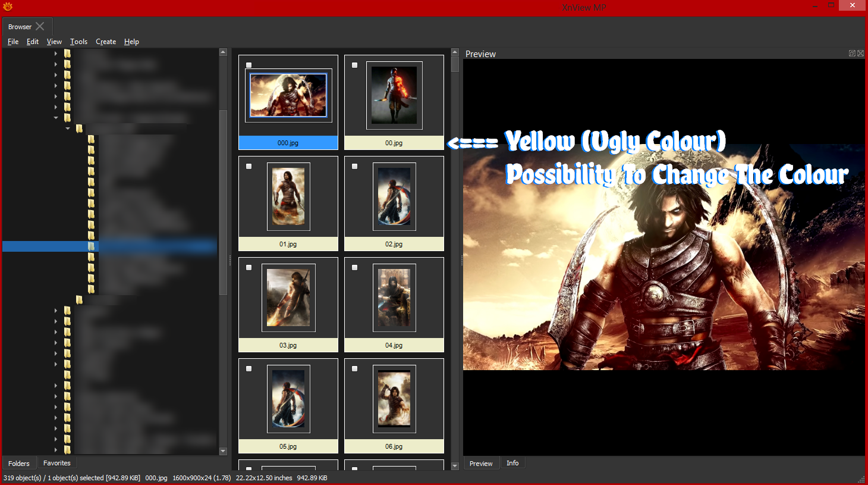This screenshot has height=485, width=868.
Task: Click the folder tree's vertical scrollbar thumb
Action: click(223, 202)
